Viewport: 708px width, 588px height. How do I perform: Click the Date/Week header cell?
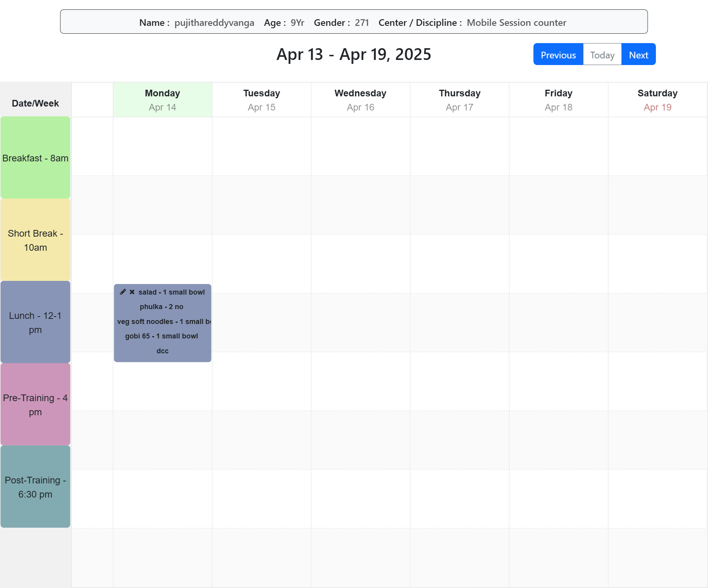[x=35, y=103]
